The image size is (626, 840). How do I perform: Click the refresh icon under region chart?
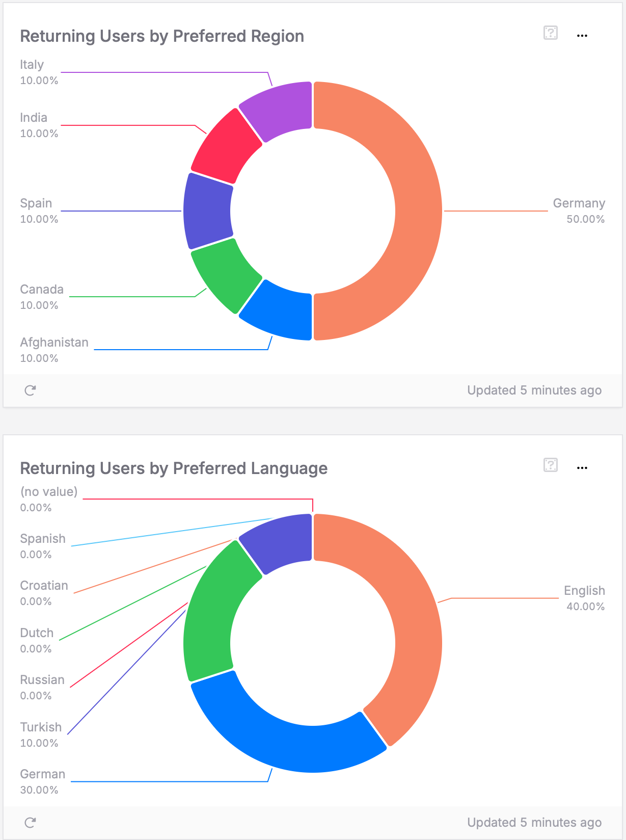pyautogui.click(x=31, y=390)
